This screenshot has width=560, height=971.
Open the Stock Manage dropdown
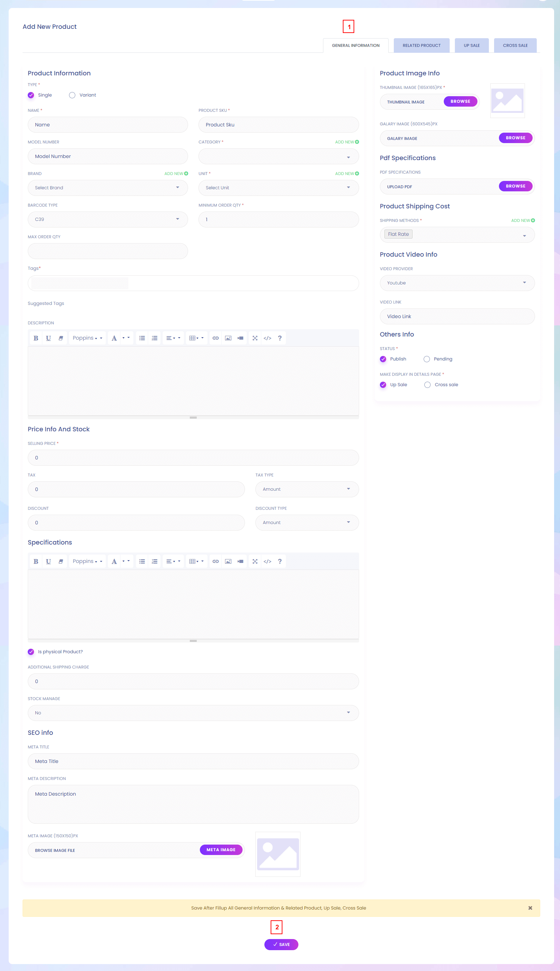(193, 713)
